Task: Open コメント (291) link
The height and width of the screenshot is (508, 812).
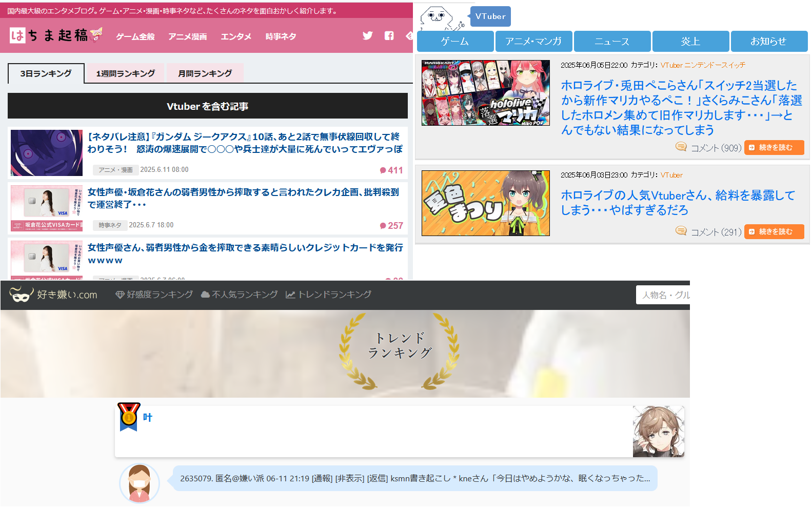Action: click(x=716, y=232)
